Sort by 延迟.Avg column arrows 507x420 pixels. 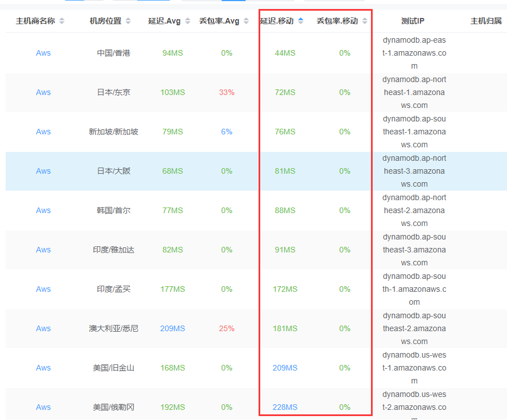pos(188,21)
